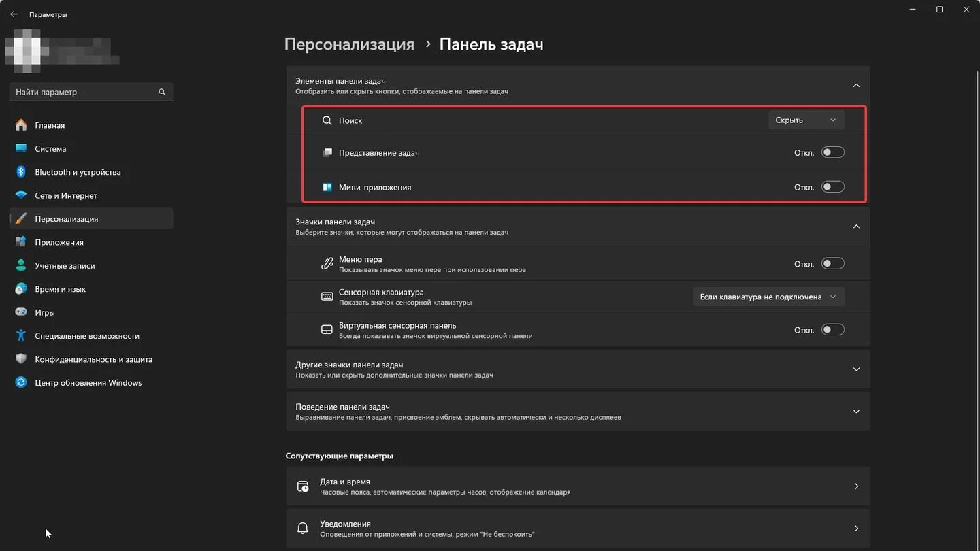Expand Поведение панели задач section
This screenshot has height=551, width=980.
pyautogui.click(x=856, y=412)
